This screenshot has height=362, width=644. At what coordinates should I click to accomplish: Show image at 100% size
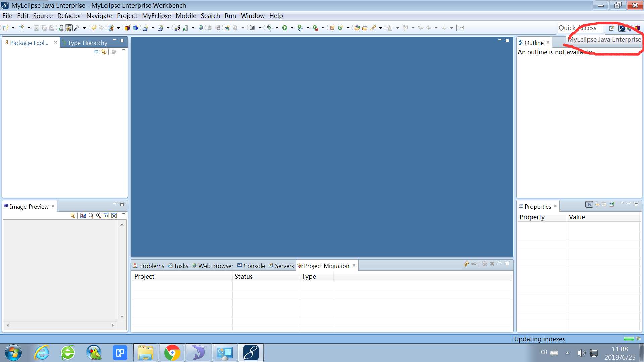106,216
